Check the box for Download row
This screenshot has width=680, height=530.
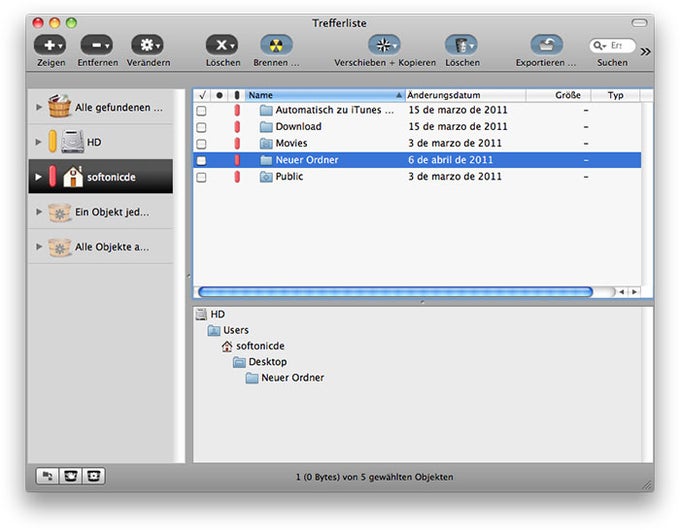(201, 127)
